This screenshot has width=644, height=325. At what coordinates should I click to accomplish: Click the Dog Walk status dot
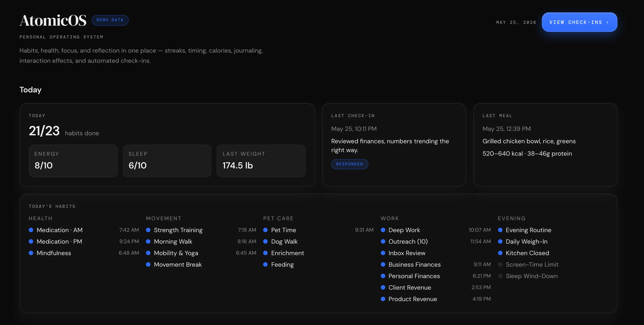tap(266, 241)
